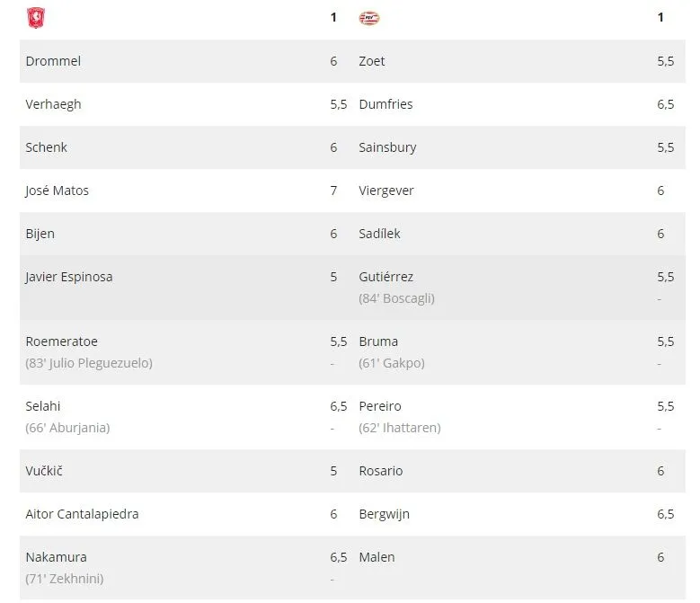Open José Matos player entry
The height and width of the screenshot is (603, 700).
(x=57, y=191)
